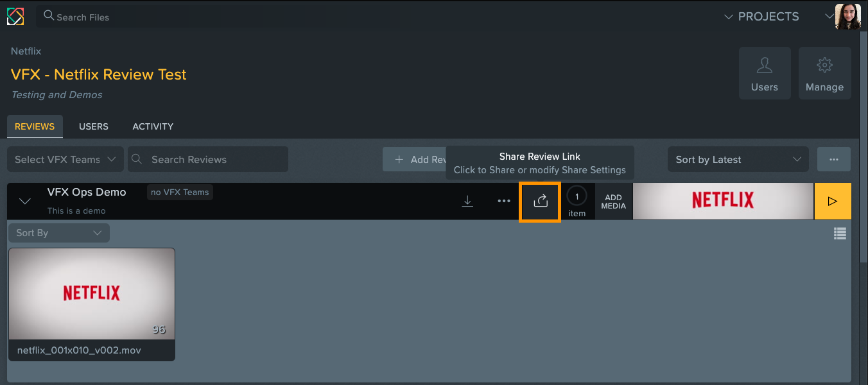Click the Netflix banner thumbnail in review row
The height and width of the screenshot is (385, 868).
click(x=724, y=201)
